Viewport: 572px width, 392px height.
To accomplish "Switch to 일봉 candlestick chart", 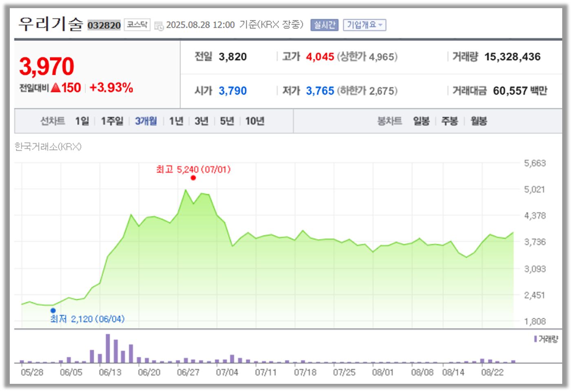I will tap(421, 121).
